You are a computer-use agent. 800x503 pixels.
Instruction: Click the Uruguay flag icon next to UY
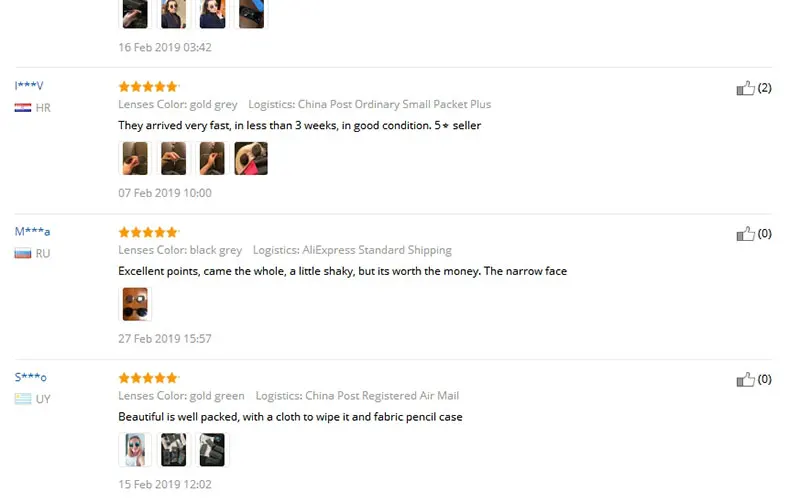coord(23,399)
